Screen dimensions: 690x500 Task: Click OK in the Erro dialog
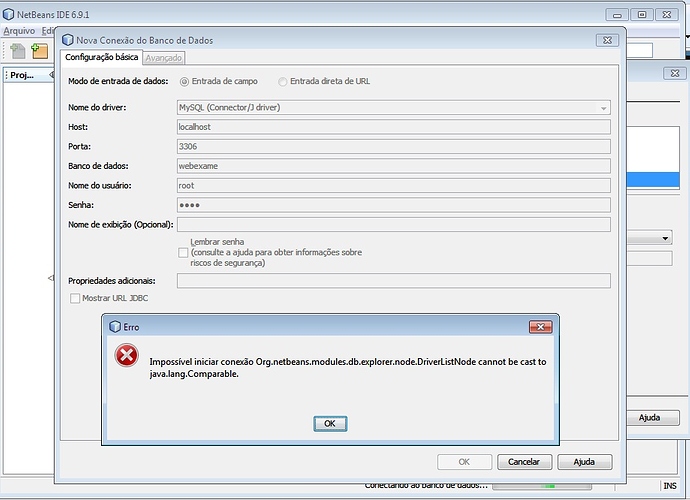(330, 423)
